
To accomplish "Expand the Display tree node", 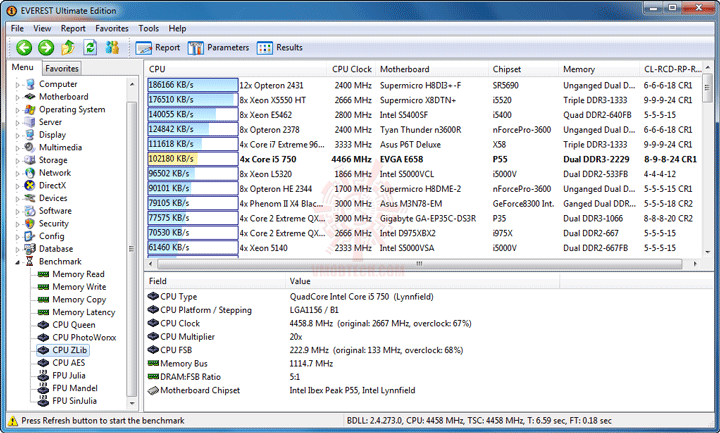I will click(x=17, y=135).
